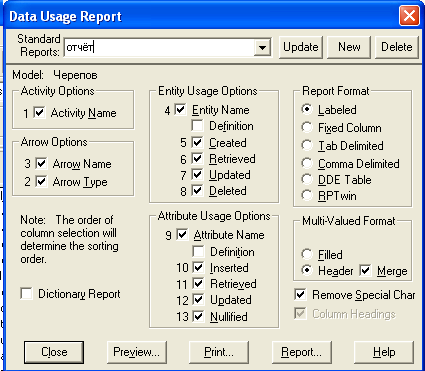This screenshot has height=371, width=425.
Task: Click the Delete report button
Action: (397, 47)
